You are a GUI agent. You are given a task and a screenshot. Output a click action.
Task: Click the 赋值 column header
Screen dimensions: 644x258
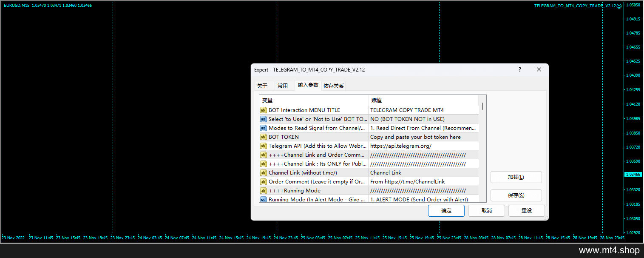click(x=424, y=100)
